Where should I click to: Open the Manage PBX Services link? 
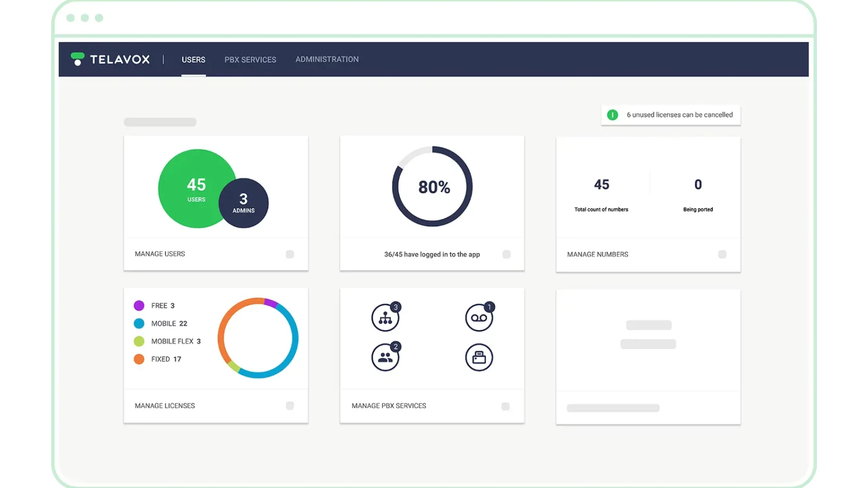pyautogui.click(x=389, y=406)
